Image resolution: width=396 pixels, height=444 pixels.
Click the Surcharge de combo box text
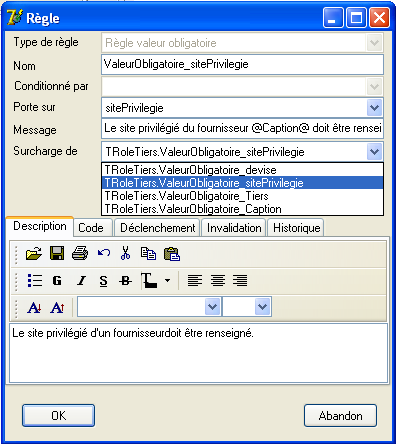[205, 152]
